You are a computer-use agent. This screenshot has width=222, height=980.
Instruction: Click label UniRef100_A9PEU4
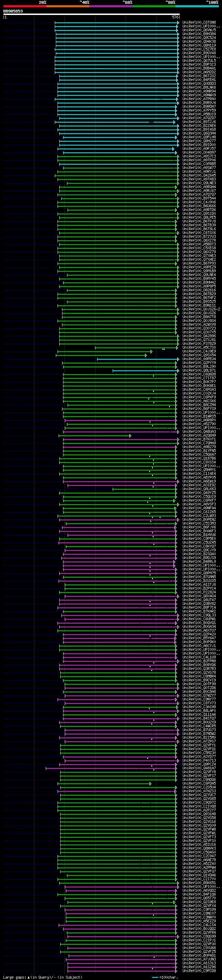(x=199, y=359)
